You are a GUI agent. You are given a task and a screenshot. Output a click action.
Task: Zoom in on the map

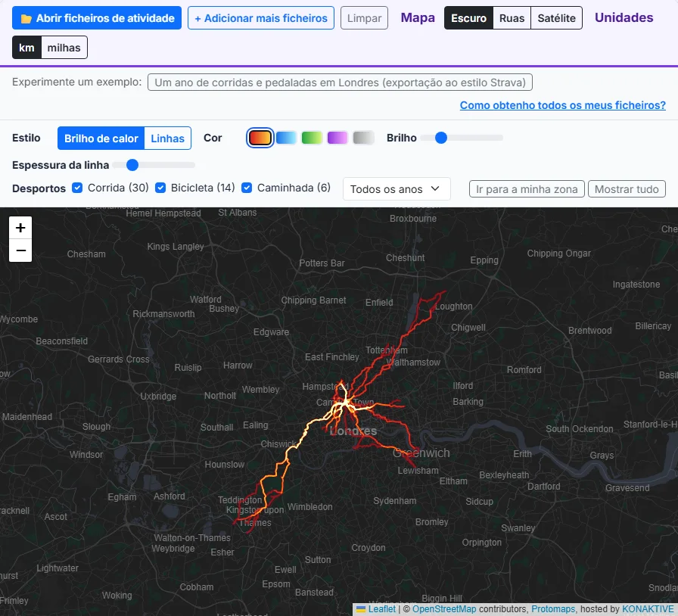[20, 228]
